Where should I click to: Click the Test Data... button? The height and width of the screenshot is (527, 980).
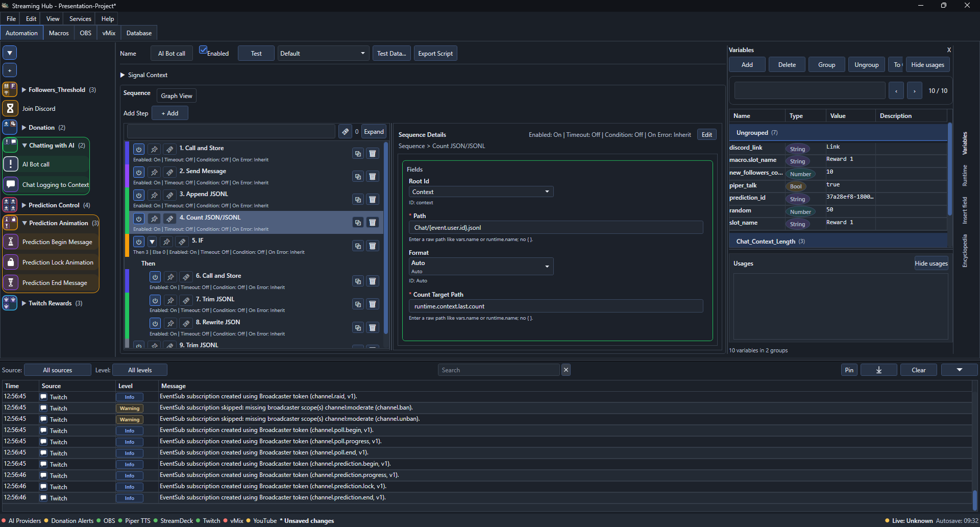point(391,54)
